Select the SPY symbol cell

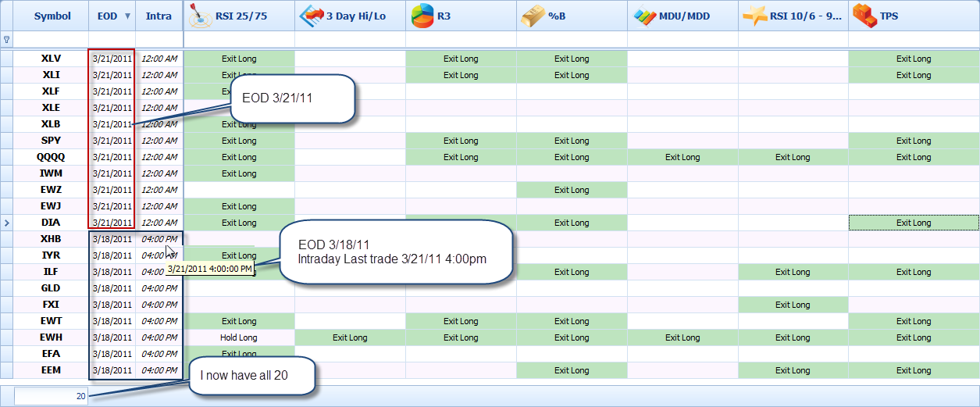coord(51,141)
